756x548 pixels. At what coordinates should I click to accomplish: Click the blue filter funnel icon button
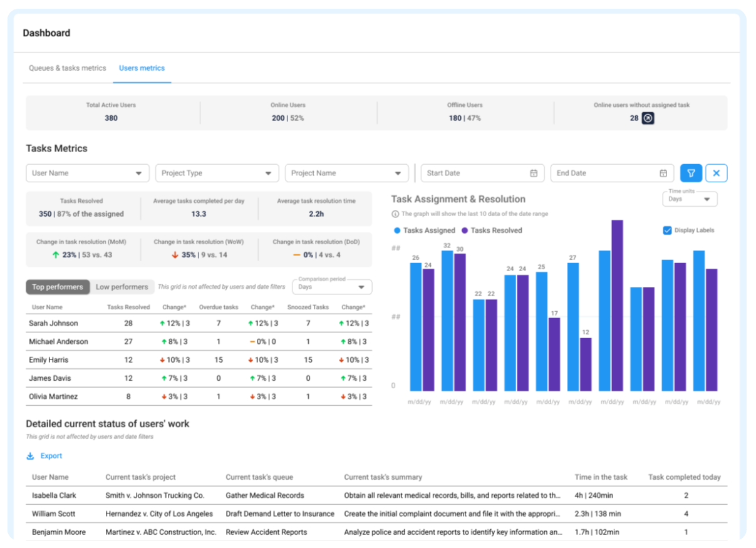coord(691,173)
